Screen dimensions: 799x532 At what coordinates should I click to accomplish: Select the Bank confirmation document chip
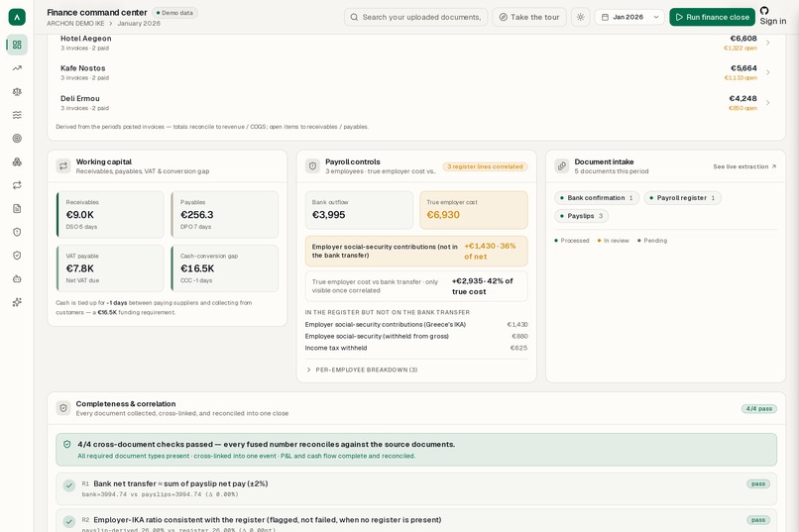(597, 198)
